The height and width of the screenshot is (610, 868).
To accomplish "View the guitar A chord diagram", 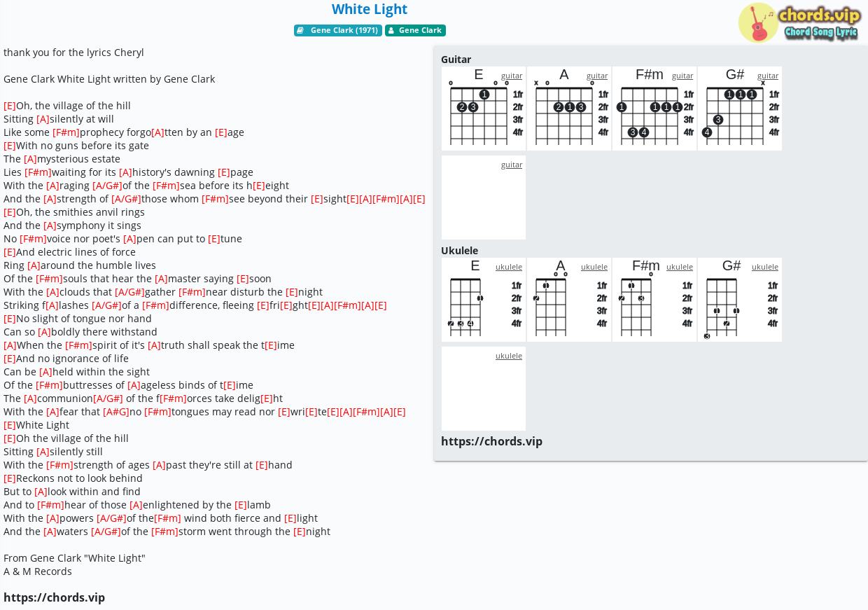I will tap(569, 109).
